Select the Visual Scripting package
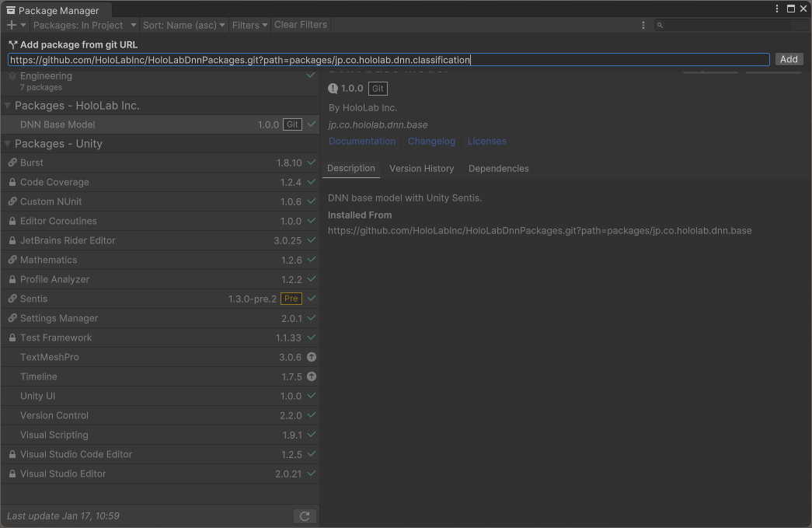The width and height of the screenshot is (812, 528). [160, 435]
